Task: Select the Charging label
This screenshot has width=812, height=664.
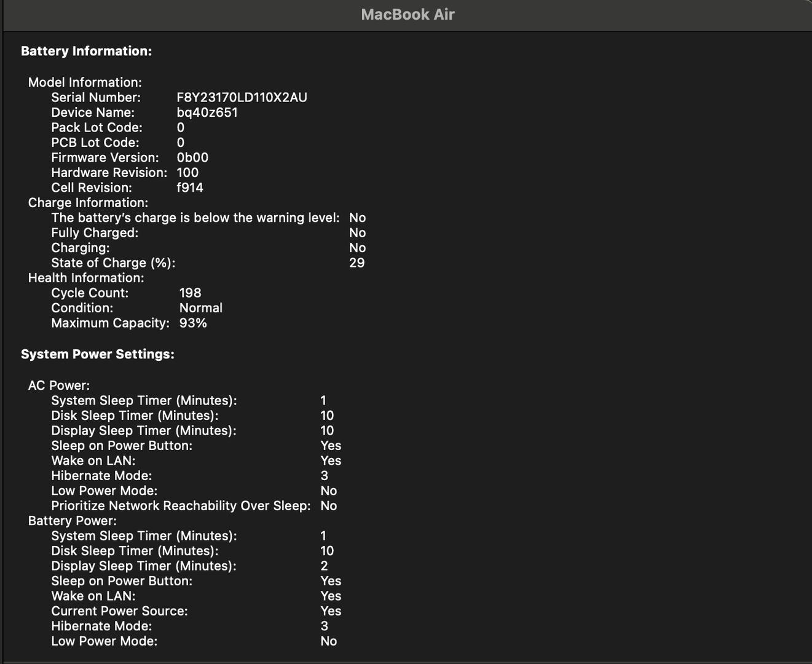Action: pyautogui.click(x=81, y=248)
